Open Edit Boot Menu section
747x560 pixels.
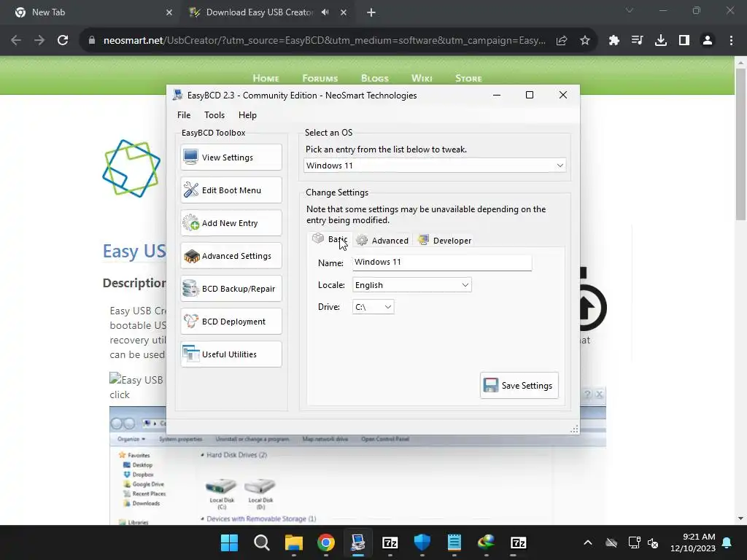231,190
